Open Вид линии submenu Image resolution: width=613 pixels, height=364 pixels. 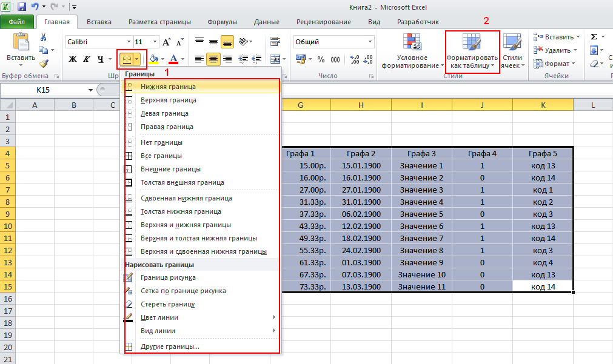[202, 331]
